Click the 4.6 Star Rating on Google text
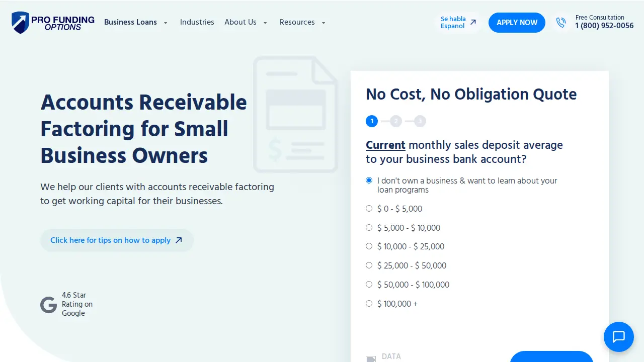This screenshot has height=362, width=644. point(77,304)
